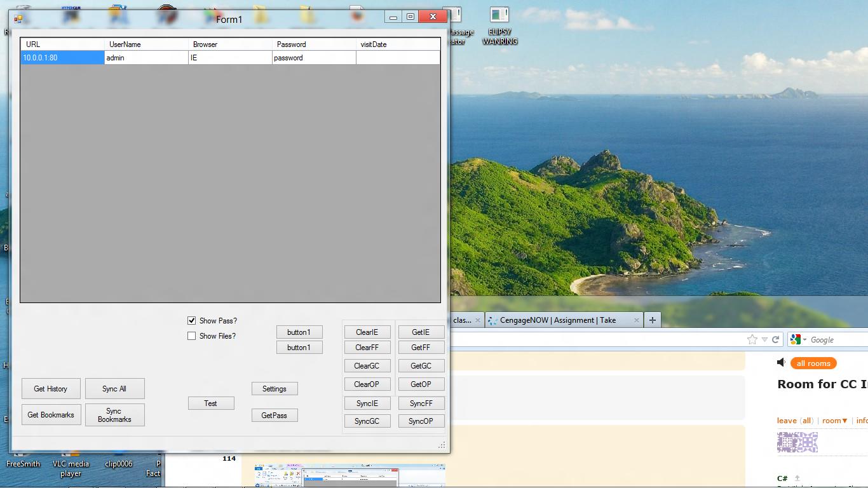Click the ClearGC button

[367, 366]
